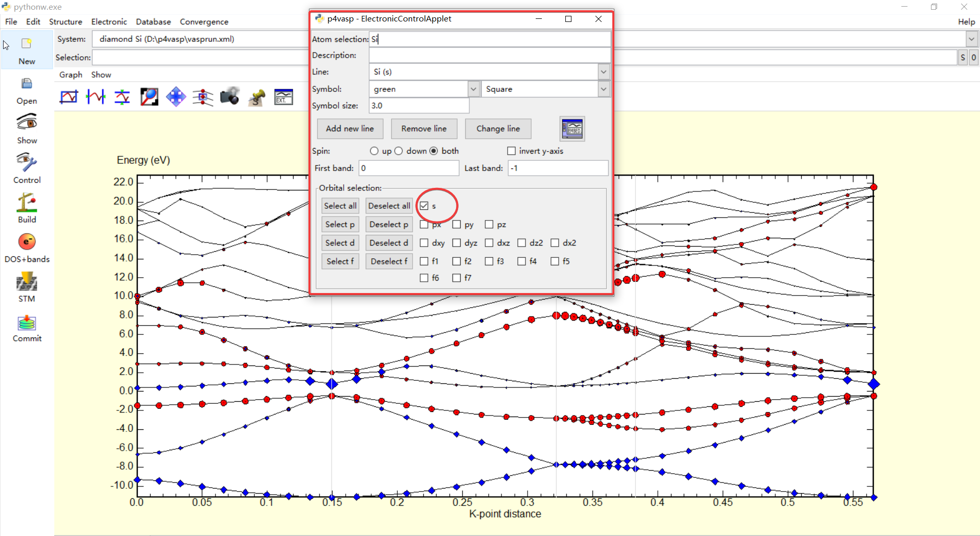This screenshot has width=980, height=536.
Task: Expand the Square symbol shape dropdown
Action: 604,89
